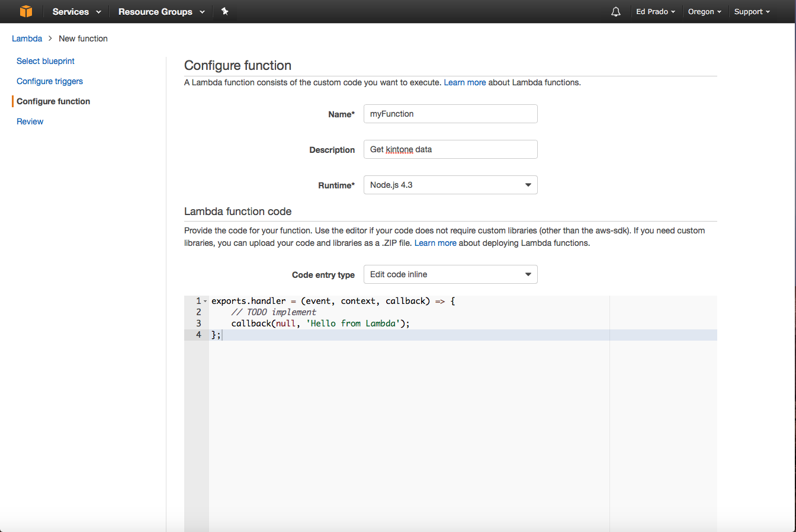Open the notifications bell

pyautogui.click(x=616, y=12)
